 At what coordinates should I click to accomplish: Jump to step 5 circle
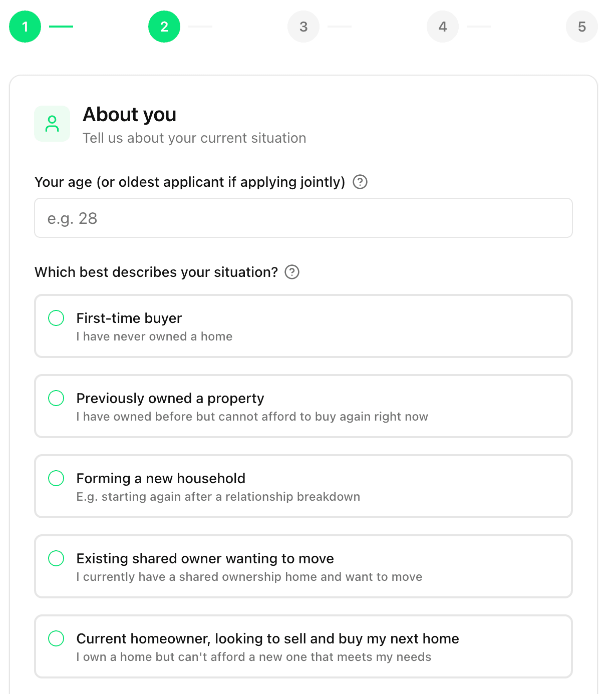[582, 27]
